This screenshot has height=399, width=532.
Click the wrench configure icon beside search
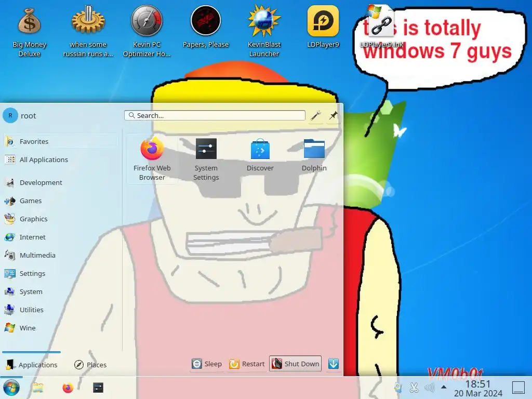(315, 115)
